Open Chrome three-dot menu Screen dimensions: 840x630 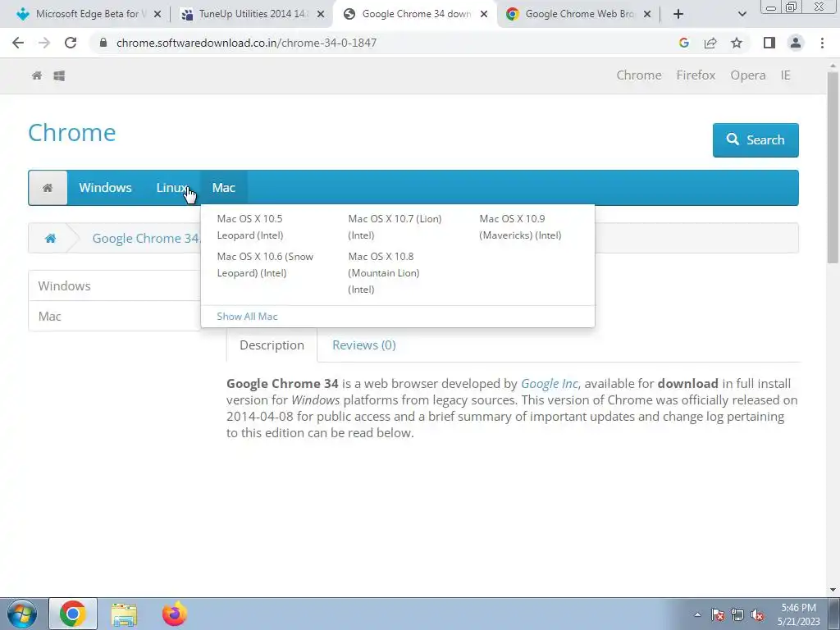tap(822, 43)
